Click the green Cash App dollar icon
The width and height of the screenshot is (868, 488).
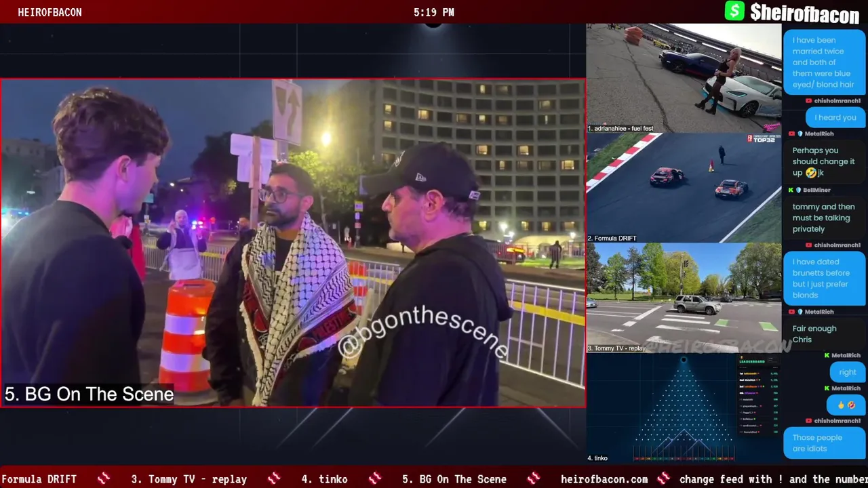pos(734,11)
